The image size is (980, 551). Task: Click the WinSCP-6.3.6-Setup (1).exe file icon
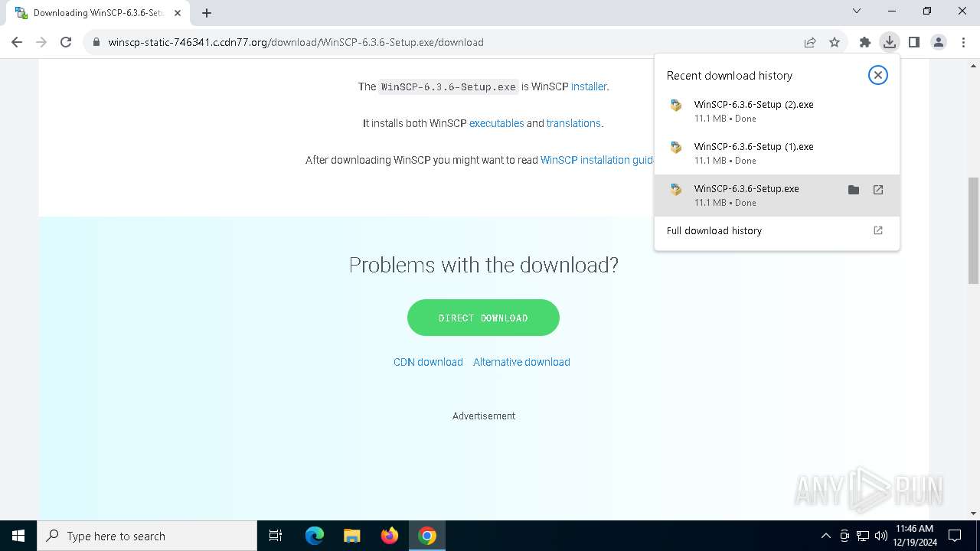(x=676, y=148)
